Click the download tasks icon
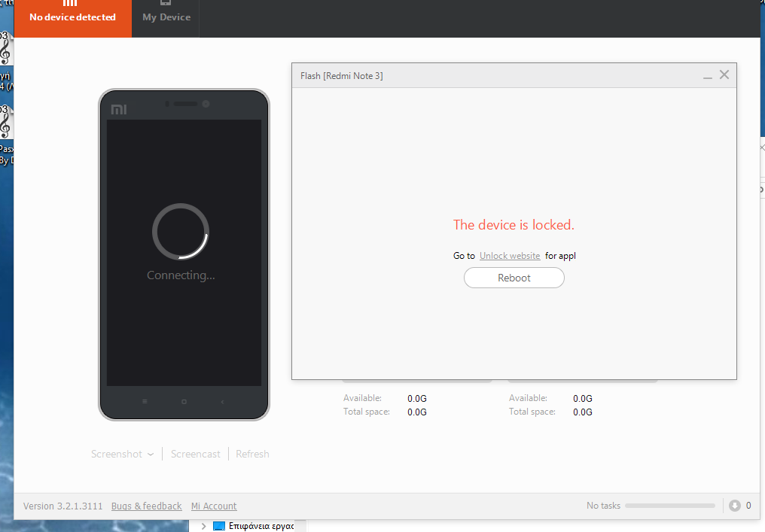This screenshot has height=532, width=765. [734, 506]
